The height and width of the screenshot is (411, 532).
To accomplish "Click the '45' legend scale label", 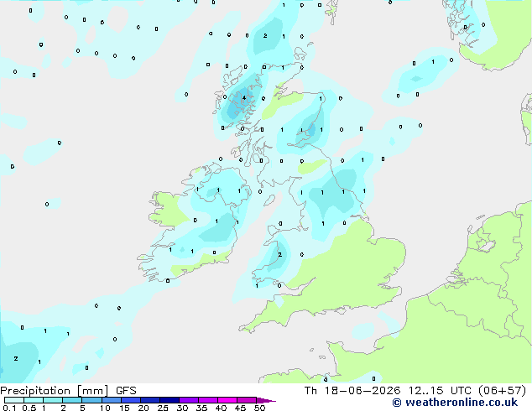I will pyautogui.click(x=240, y=408).
